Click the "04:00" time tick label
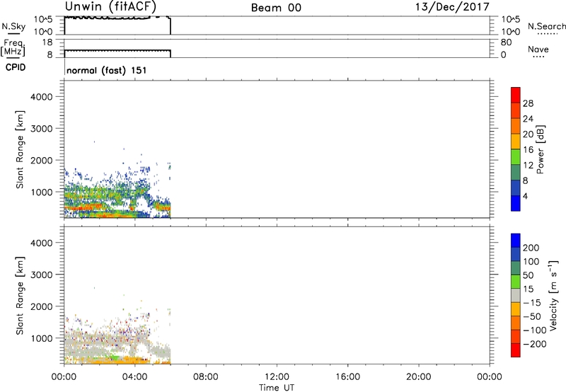 [135, 377]
